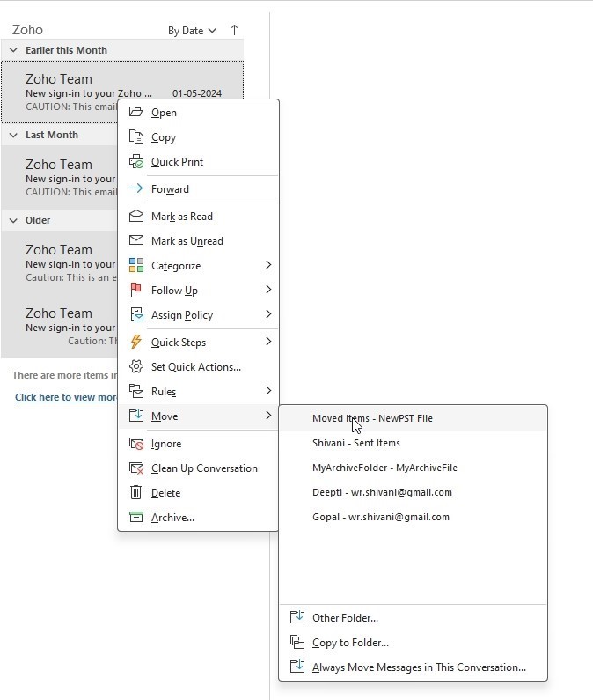Click the Set Quick Actions gear icon
This screenshot has height=700, width=593.
coord(136,366)
